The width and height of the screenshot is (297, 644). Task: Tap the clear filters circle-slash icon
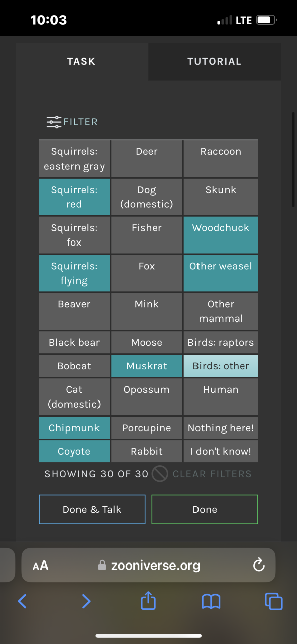pyautogui.click(x=160, y=474)
